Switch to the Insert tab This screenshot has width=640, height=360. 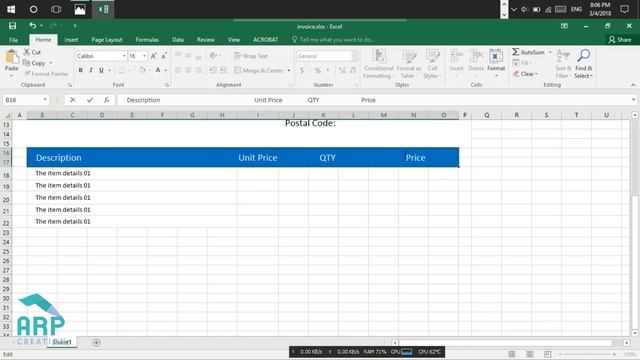(x=71, y=40)
